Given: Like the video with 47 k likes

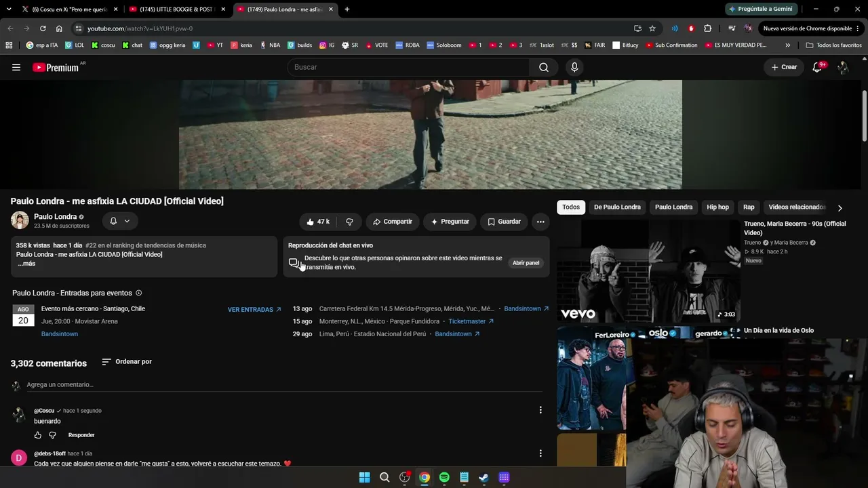Looking at the screenshot, I should pos(317,222).
